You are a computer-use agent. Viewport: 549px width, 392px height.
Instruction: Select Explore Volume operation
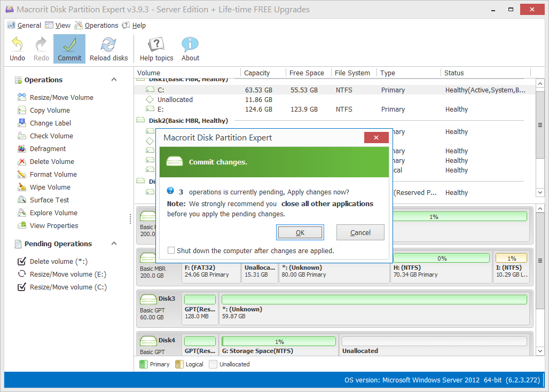point(48,213)
